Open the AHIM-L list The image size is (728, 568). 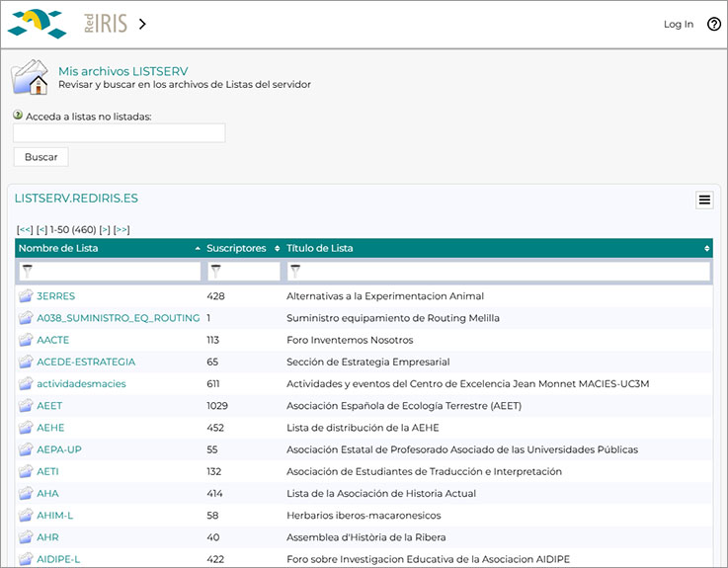pos(54,516)
